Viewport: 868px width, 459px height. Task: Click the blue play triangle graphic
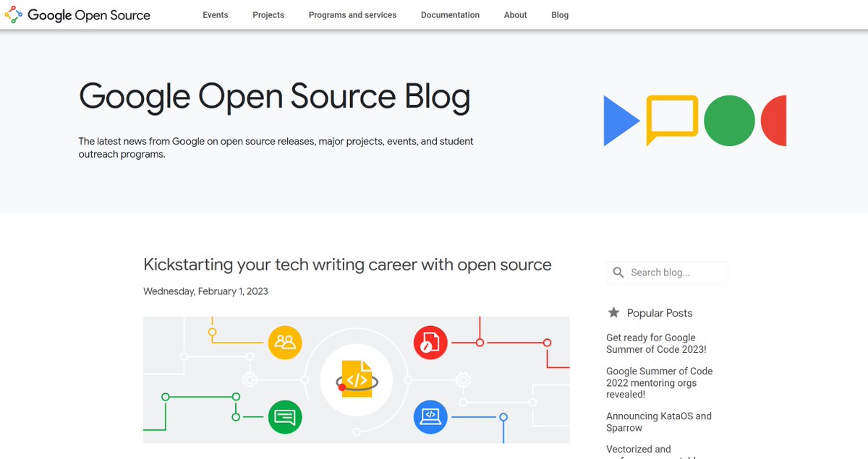point(620,121)
